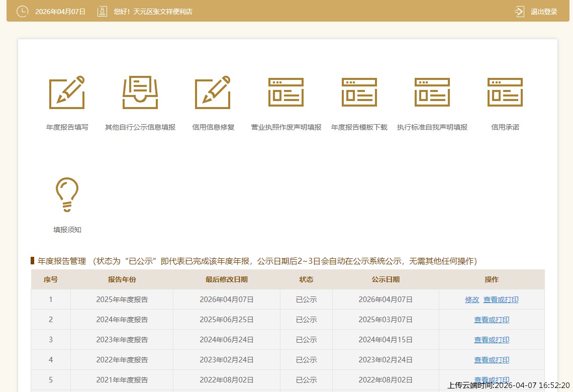This screenshot has height=392, width=573.
Task: Open 查看或打印 for 2023年年度报告
Action: tap(492, 340)
